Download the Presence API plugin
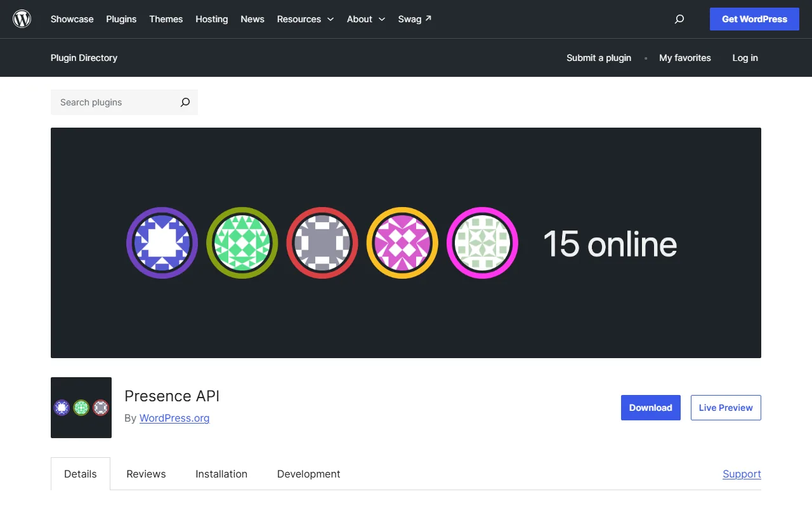This screenshot has width=812, height=508. 651,408
